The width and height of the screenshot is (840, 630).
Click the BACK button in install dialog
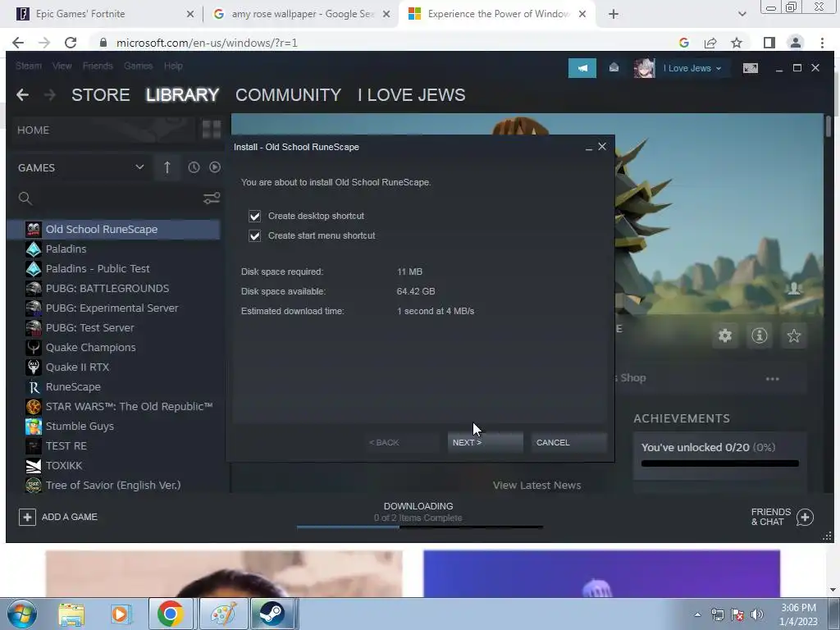402,442
